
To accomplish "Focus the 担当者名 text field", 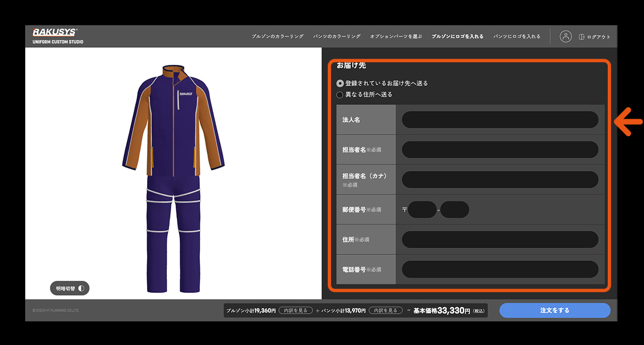I will pyautogui.click(x=500, y=149).
